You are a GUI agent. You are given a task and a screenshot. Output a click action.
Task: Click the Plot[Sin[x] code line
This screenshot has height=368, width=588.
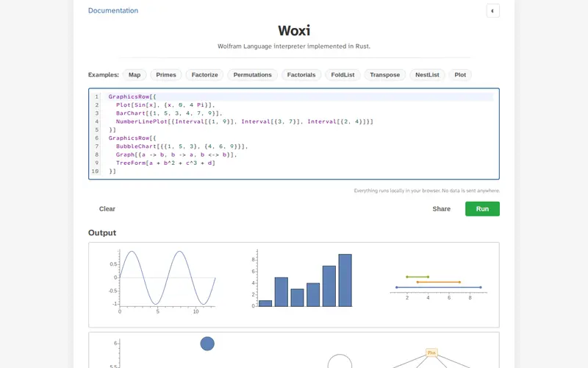(x=165, y=105)
